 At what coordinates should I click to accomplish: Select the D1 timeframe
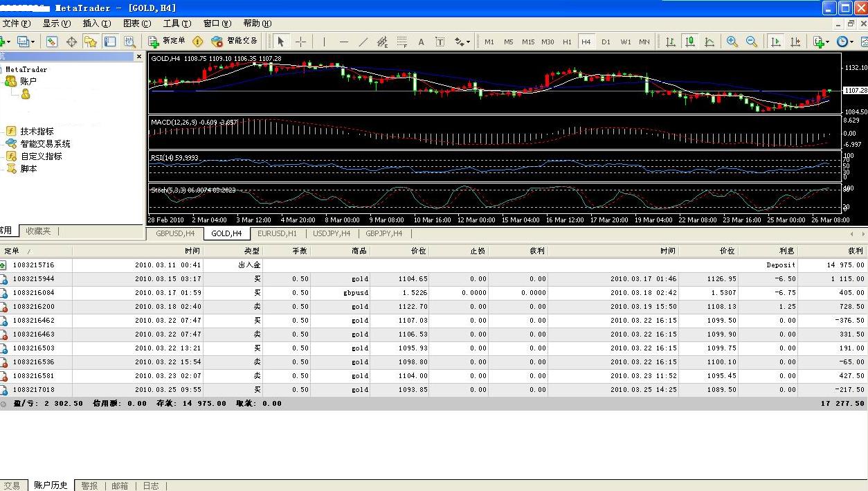(x=606, y=42)
